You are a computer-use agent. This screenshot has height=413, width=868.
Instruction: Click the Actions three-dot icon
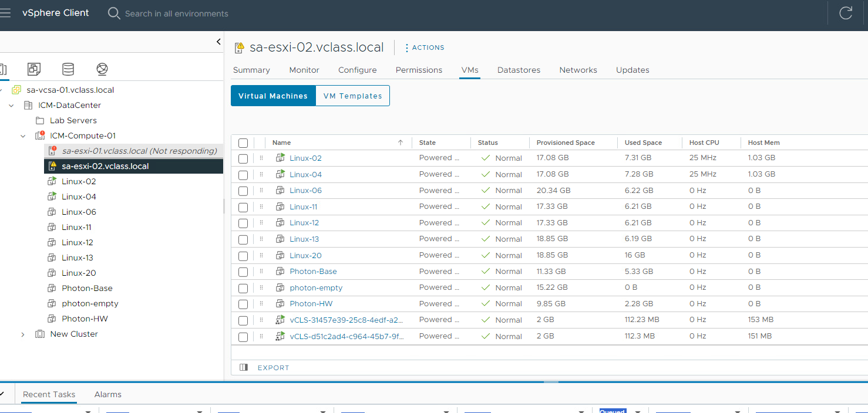(407, 48)
